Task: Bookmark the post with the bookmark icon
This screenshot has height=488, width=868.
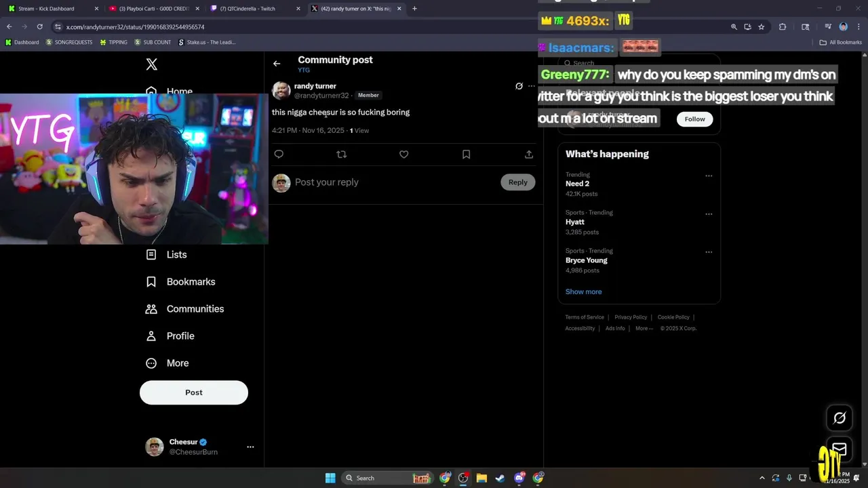Action: click(467, 155)
